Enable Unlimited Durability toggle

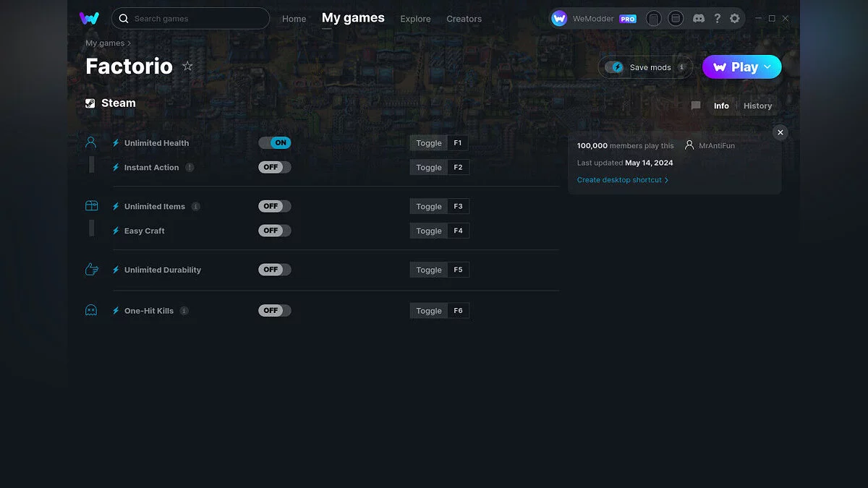275,270
